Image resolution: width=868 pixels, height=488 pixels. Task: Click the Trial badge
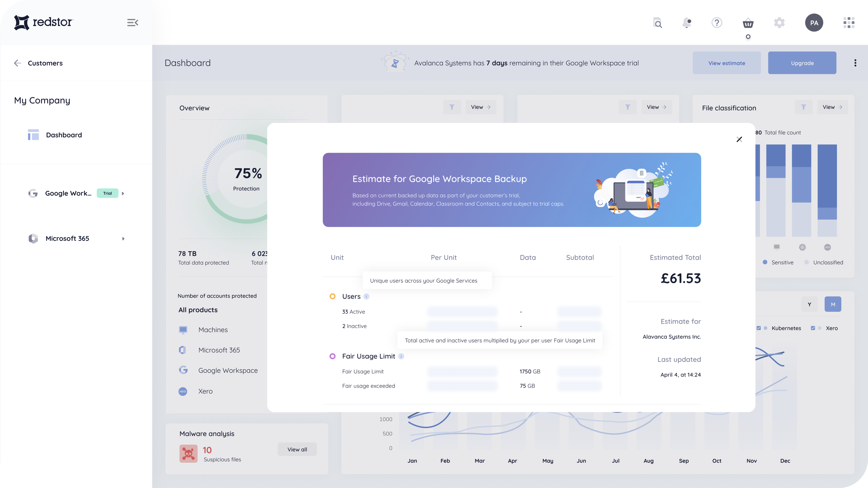(x=108, y=193)
